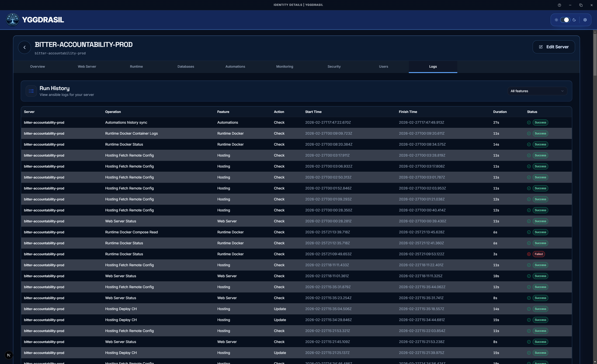Open the Security tab
Screen dimensions: 597x364
(334, 66)
